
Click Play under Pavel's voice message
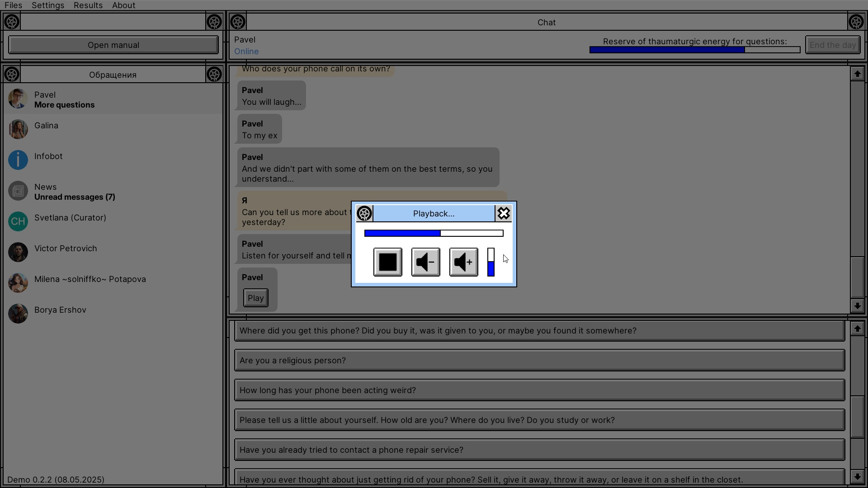tap(255, 298)
